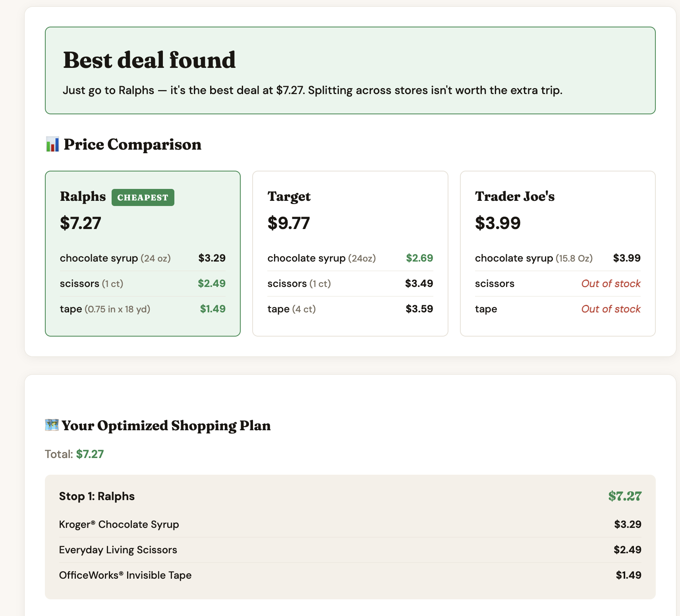
Task: Click Trader Joe's scissors Out of stock label
Action: (610, 283)
